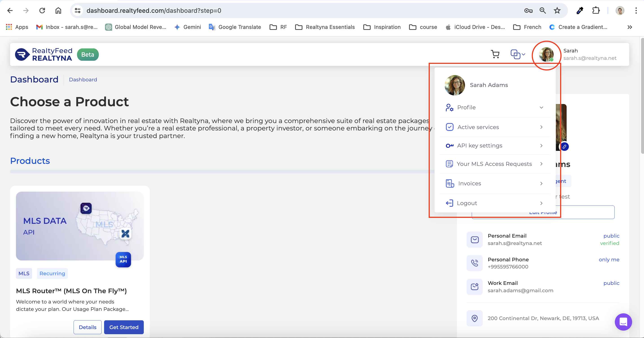The width and height of the screenshot is (644, 338).
Task: Click the MLS tag
Action: click(x=24, y=273)
